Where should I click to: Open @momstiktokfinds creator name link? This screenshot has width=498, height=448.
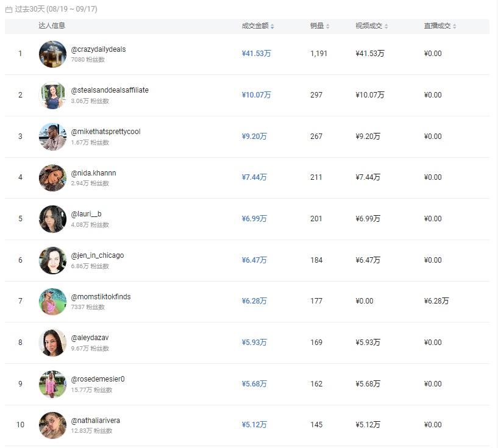(101, 297)
